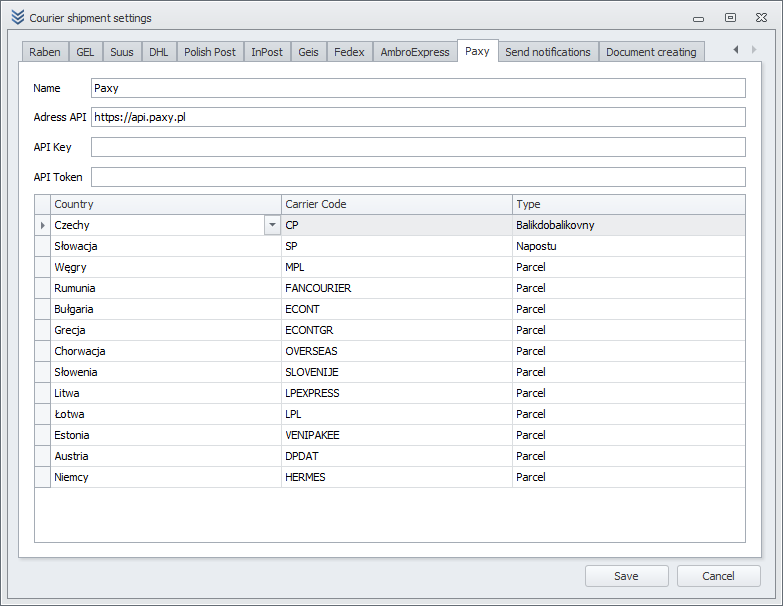The width and height of the screenshot is (783, 606).
Task: Select the VENIPAKEE carrier code cell
Action: coord(397,435)
